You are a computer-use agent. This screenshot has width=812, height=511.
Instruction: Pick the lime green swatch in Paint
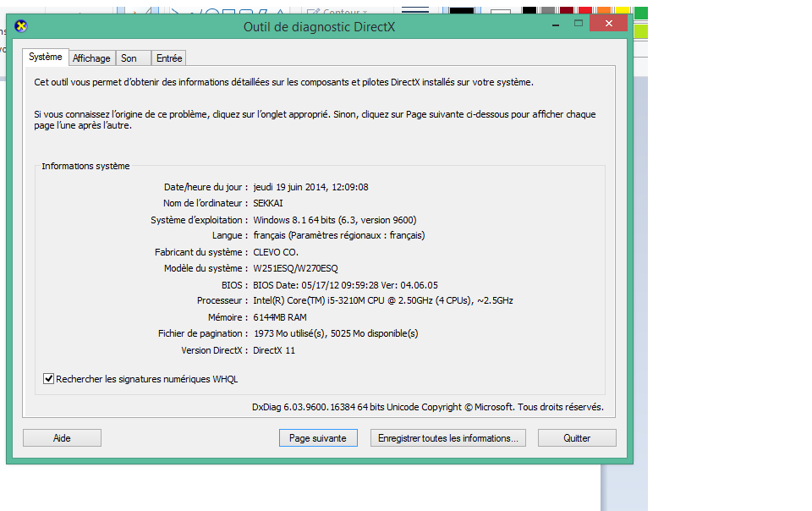point(640,31)
